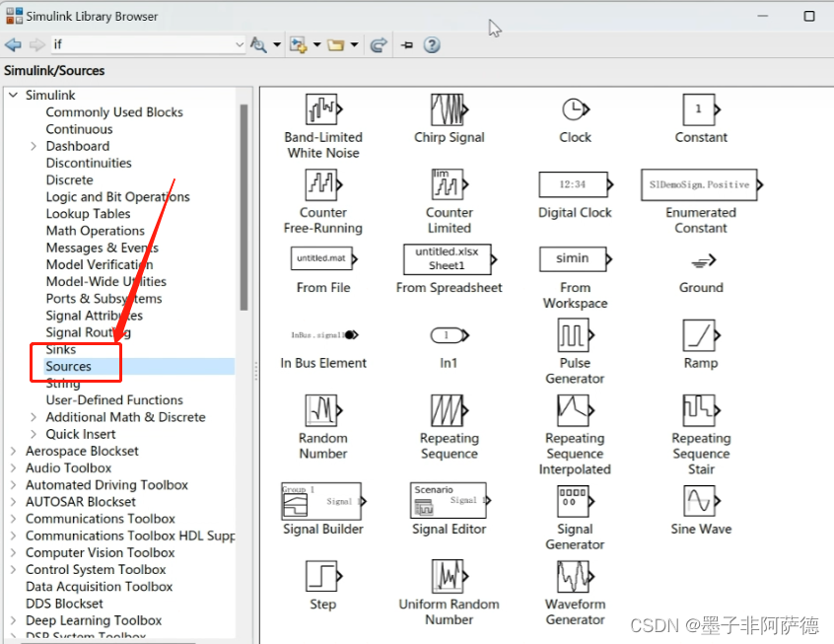Image resolution: width=834 pixels, height=644 pixels.
Task: Select the Sine Wave block icon
Action: (x=701, y=501)
